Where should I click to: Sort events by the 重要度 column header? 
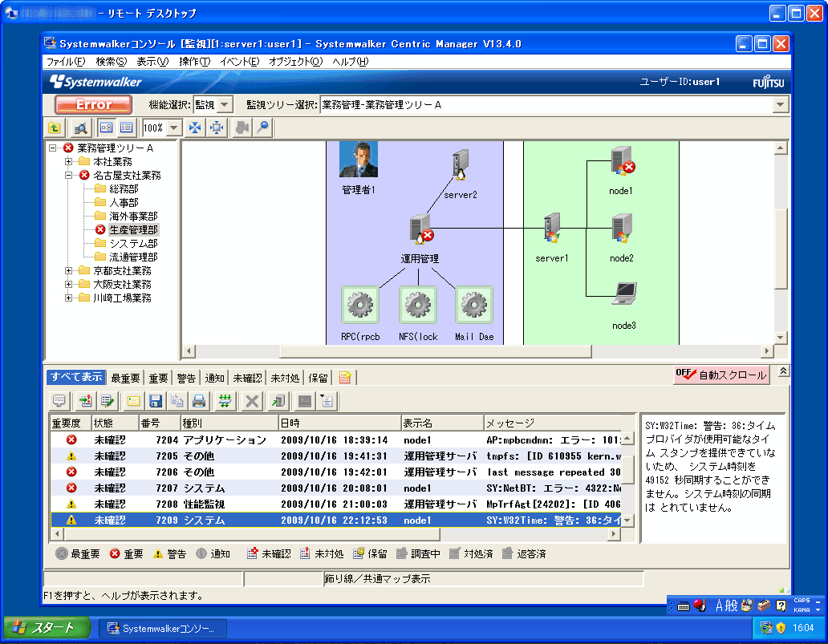tap(71, 423)
